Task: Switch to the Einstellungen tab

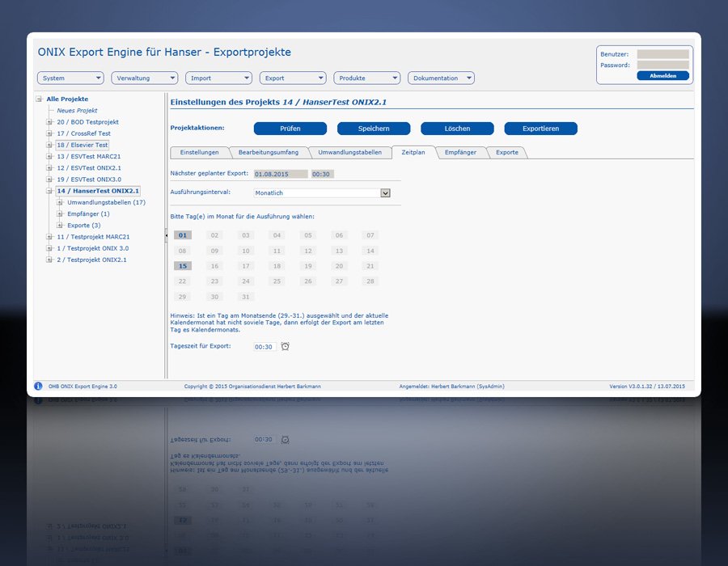Action: (199, 152)
